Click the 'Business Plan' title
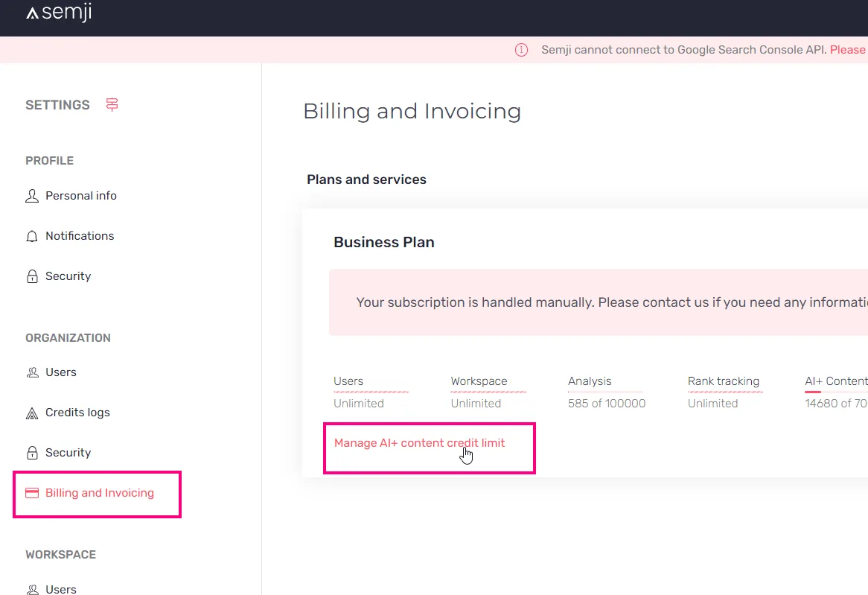 pyautogui.click(x=384, y=242)
